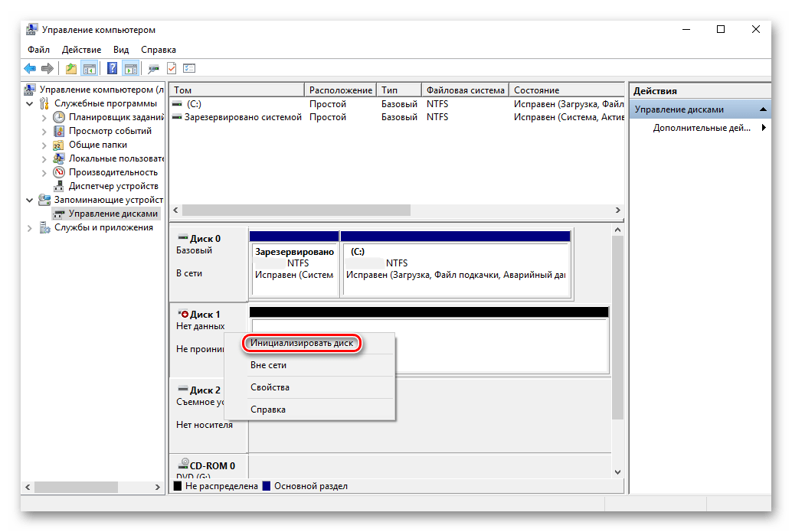Screen dimensions: 792x532
Task: Open the Вид menu
Action: coord(121,50)
